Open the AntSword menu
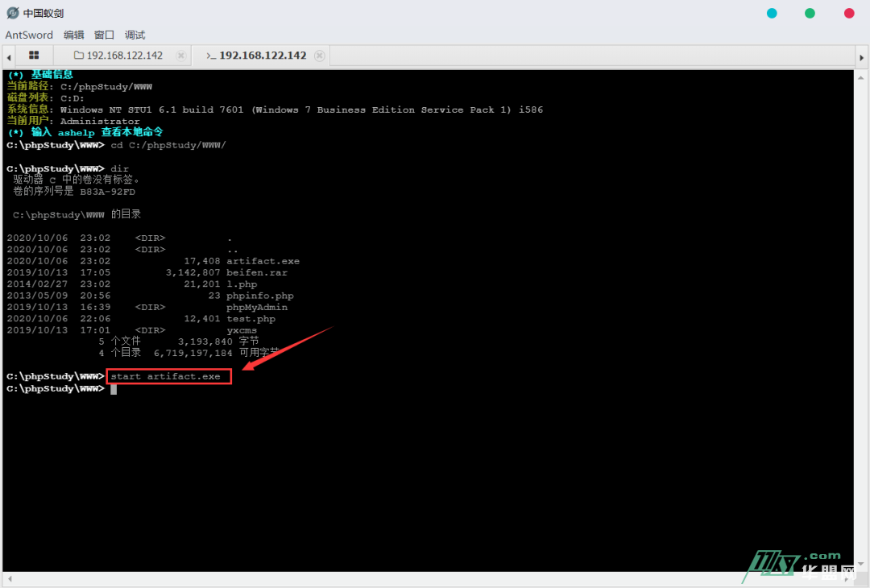The width and height of the screenshot is (870, 588). (29, 35)
